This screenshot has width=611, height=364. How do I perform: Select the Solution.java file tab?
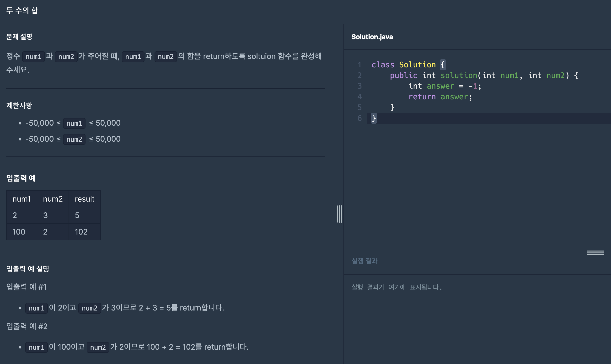click(372, 37)
